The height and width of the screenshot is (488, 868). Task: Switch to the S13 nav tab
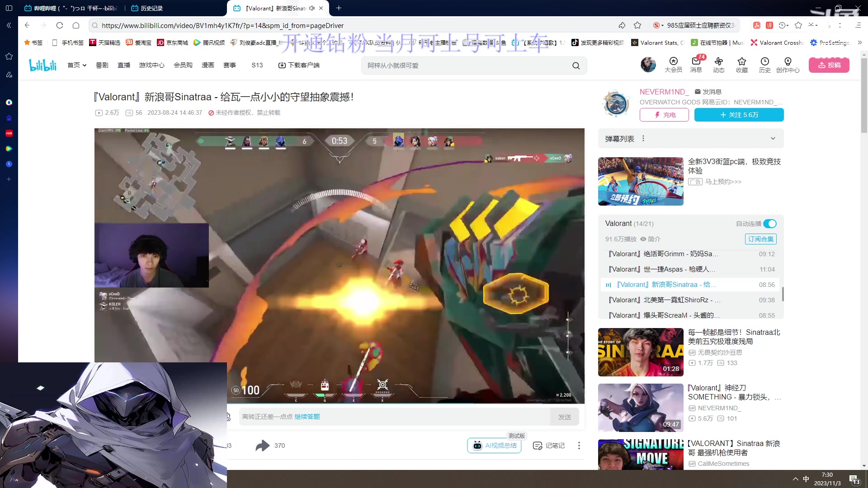coord(257,65)
